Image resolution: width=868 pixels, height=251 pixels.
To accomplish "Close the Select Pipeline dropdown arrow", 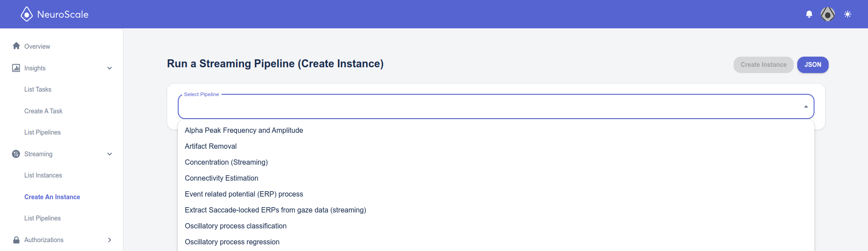I will coord(806,107).
